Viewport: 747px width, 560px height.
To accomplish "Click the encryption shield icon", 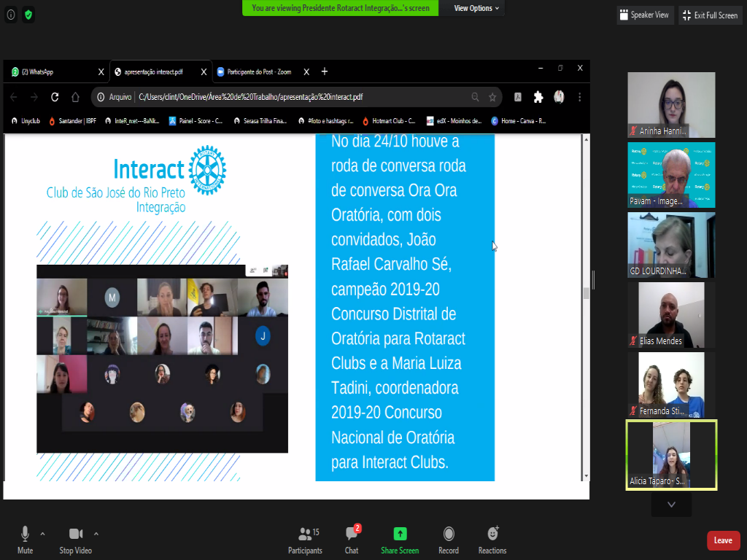I will (28, 15).
